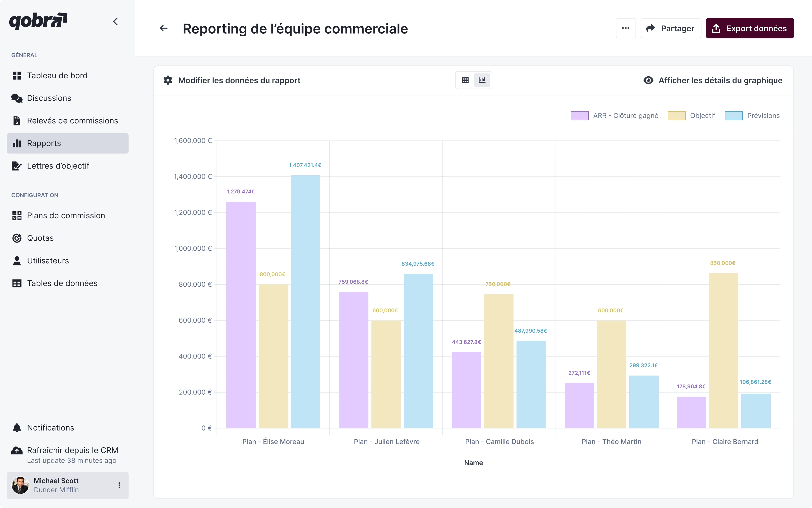Switch to table view toggle
Screen dimensions: 812x508
[465, 80]
